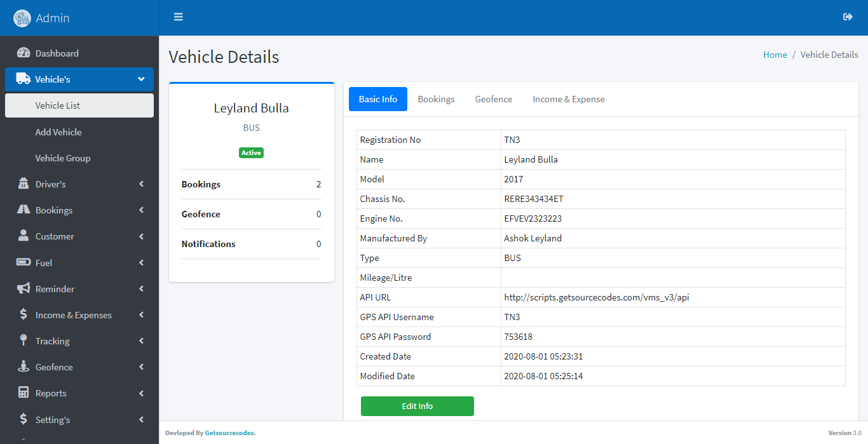Click the Reminder megaphone icon
The width and height of the screenshot is (868, 444).
[24, 289]
